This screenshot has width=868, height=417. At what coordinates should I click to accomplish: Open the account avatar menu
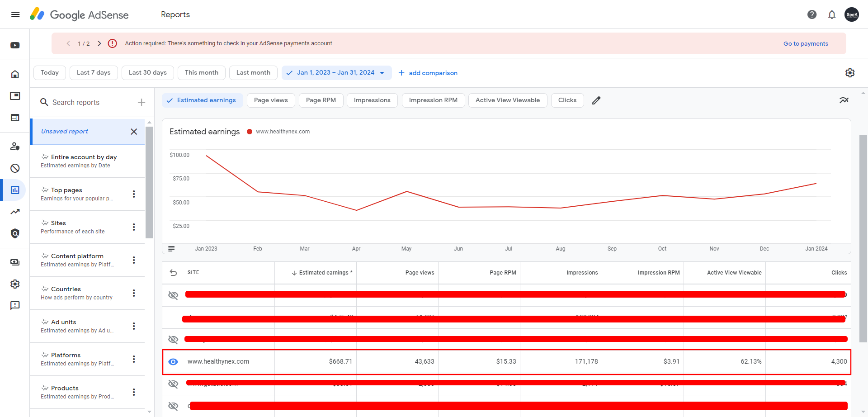tap(852, 14)
